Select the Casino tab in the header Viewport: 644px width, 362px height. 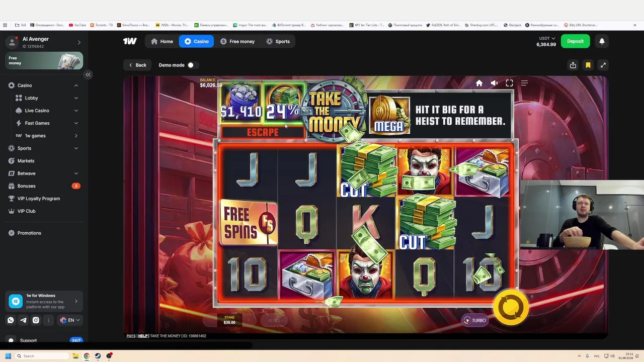tap(196, 41)
